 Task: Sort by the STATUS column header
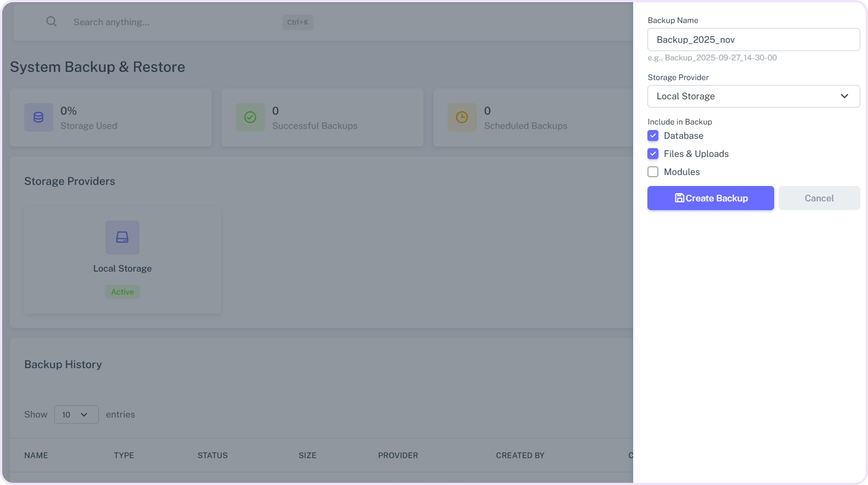pyautogui.click(x=212, y=455)
